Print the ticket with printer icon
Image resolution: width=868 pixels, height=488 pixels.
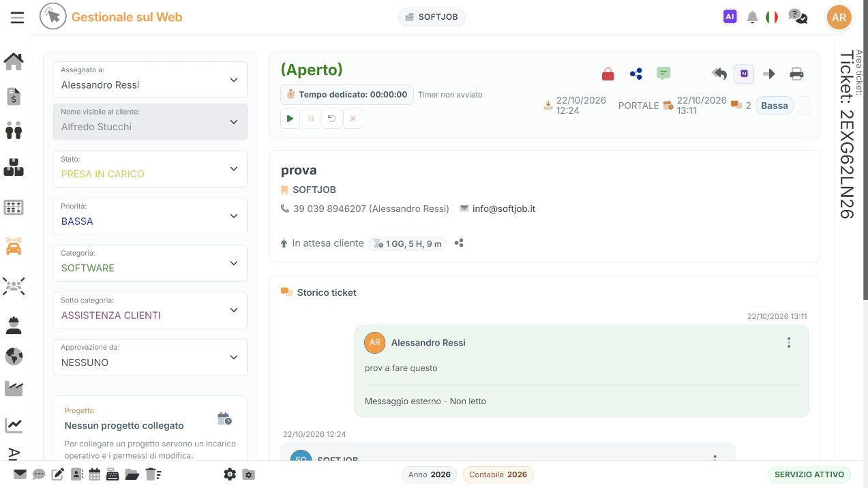click(x=796, y=74)
